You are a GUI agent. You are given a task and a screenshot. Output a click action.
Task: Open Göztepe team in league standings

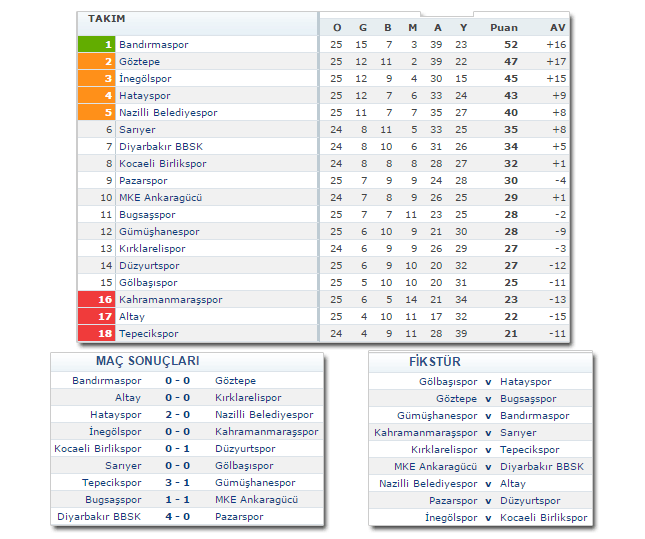(139, 62)
